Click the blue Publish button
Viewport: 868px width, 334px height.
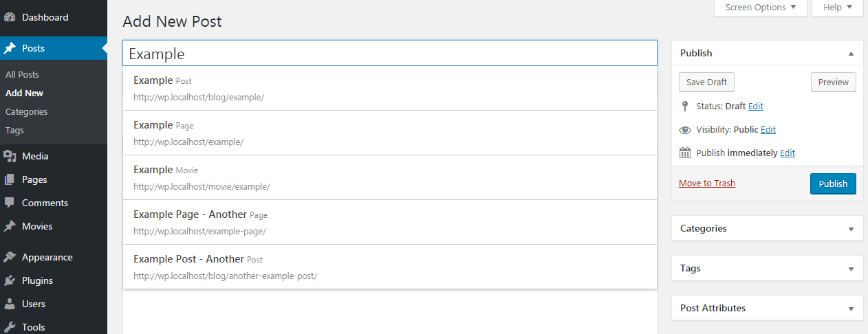pyautogui.click(x=833, y=183)
